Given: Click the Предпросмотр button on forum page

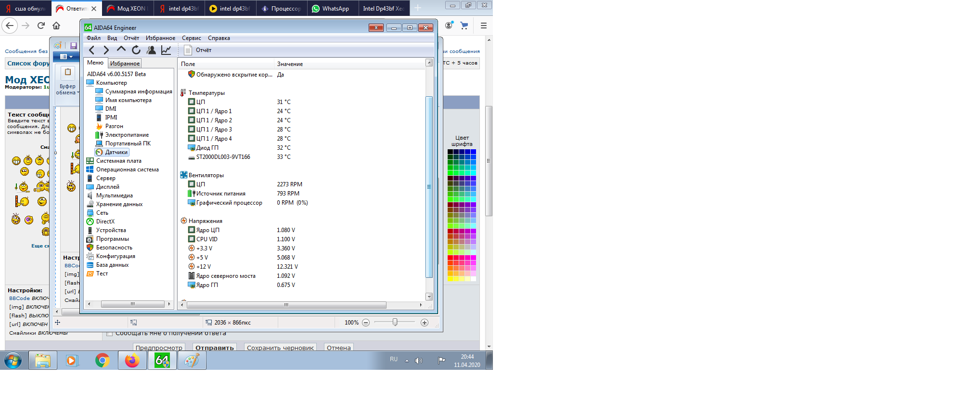Looking at the screenshot, I should click(159, 348).
